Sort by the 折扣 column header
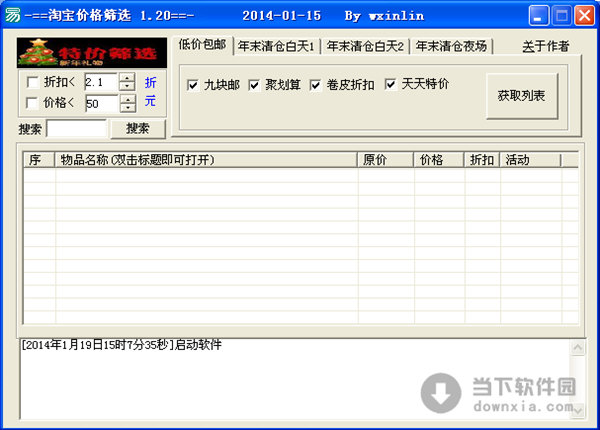This screenshot has height=430, width=600. [x=482, y=160]
